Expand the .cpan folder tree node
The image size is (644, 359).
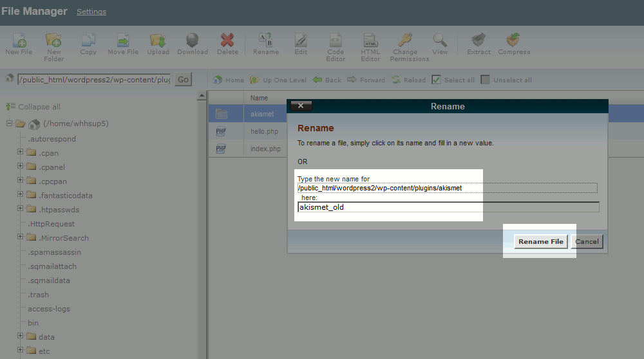(21, 152)
